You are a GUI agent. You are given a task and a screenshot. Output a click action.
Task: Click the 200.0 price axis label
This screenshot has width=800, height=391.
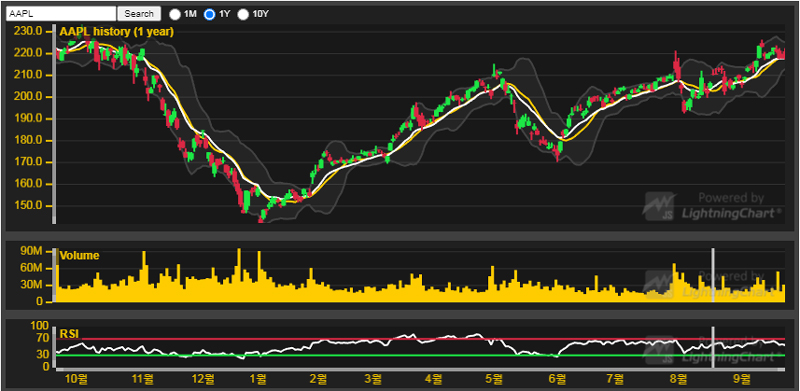(29, 97)
